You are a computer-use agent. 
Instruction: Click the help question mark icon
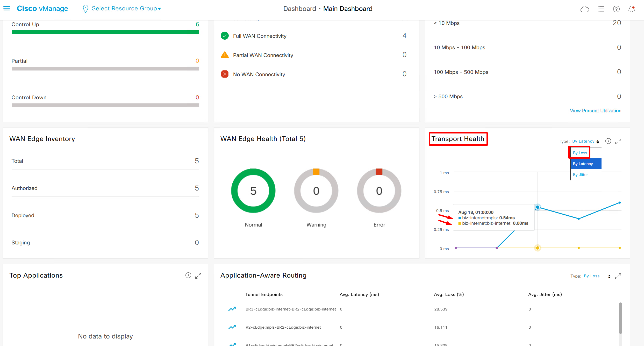click(616, 9)
